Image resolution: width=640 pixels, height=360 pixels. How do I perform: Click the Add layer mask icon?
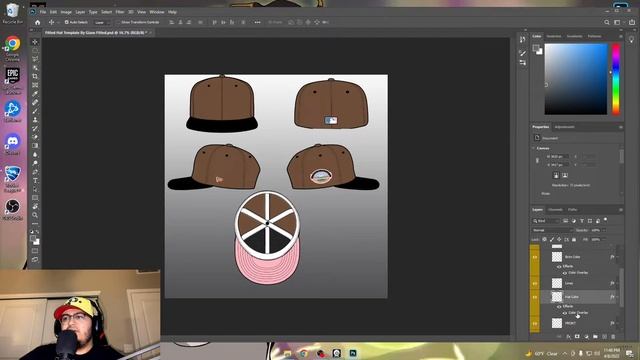pyautogui.click(x=577, y=337)
